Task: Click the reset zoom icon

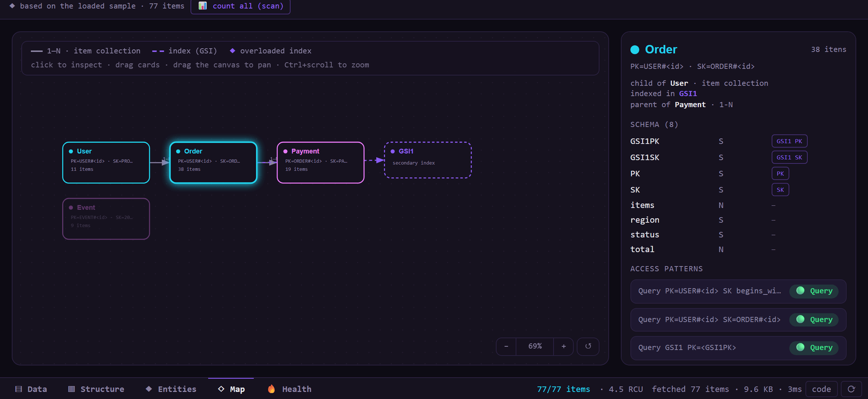Action: coord(588,346)
